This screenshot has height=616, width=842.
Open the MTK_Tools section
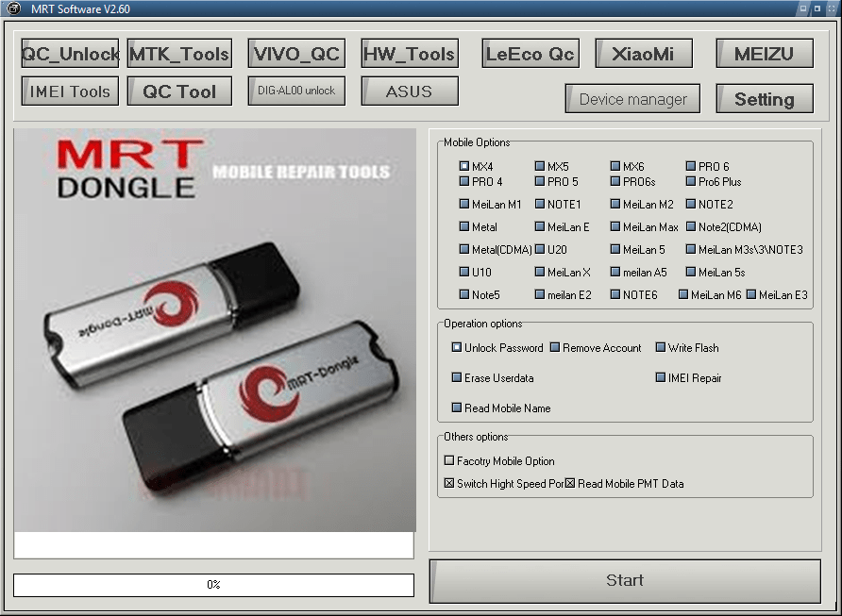point(179,53)
